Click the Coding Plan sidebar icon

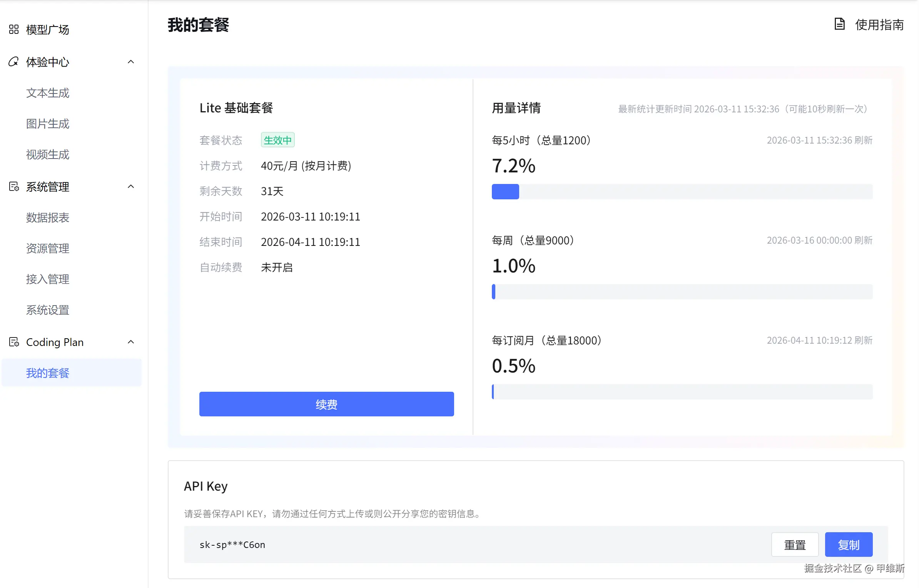click(14, 342)
